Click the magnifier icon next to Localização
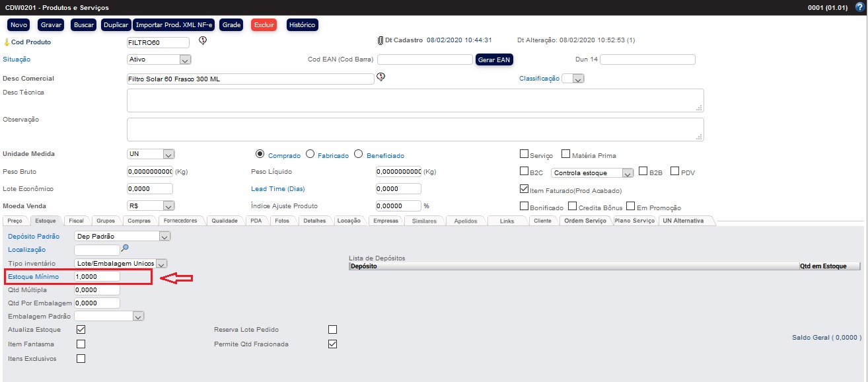Viewport: 868px width, 382px height. click(x=125, y=248)
